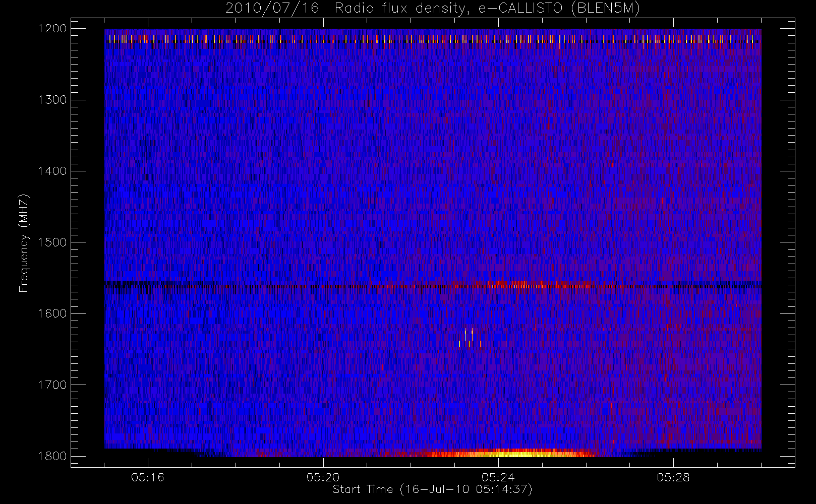
Task: Click the '1500' frequency axis label
Action: pyautogui.click(x=52, y=242)
